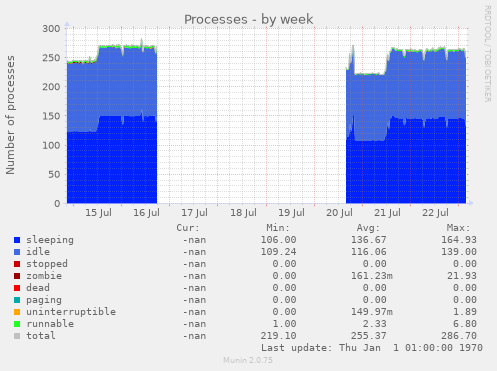
Task: Click the 'Min:' column header
Action: click(278, 228)
